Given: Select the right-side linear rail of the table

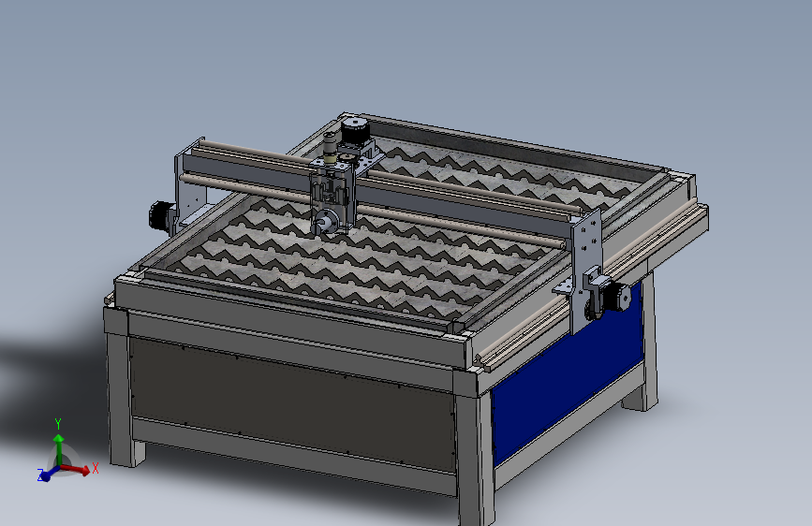Looking at the screenshot, I should 594,284.
